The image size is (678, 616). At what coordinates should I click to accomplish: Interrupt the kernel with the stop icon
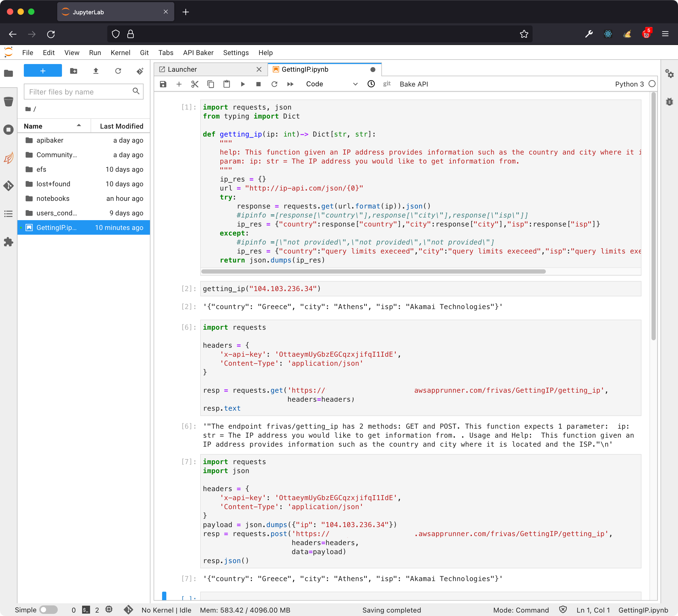tap(258, 84)
